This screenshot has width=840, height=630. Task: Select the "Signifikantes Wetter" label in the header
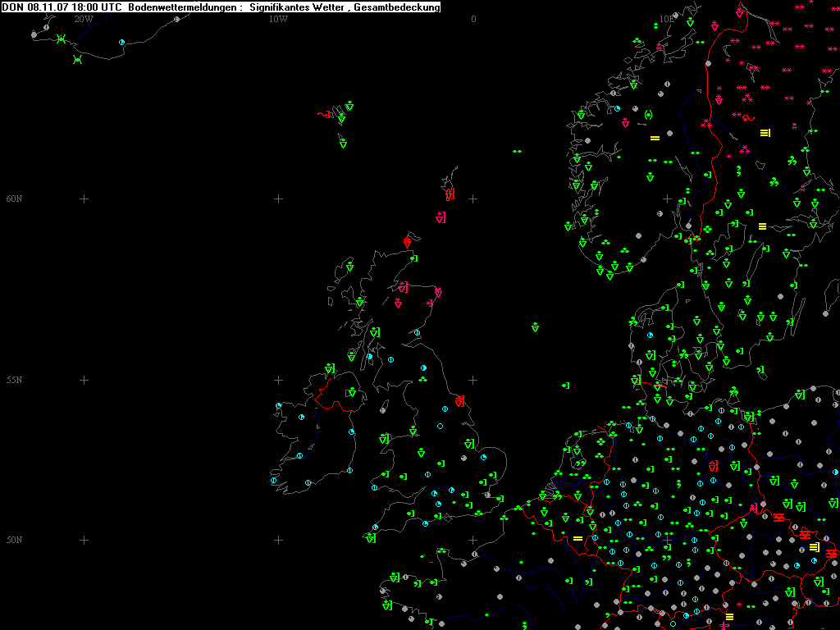tap(299, 7)
